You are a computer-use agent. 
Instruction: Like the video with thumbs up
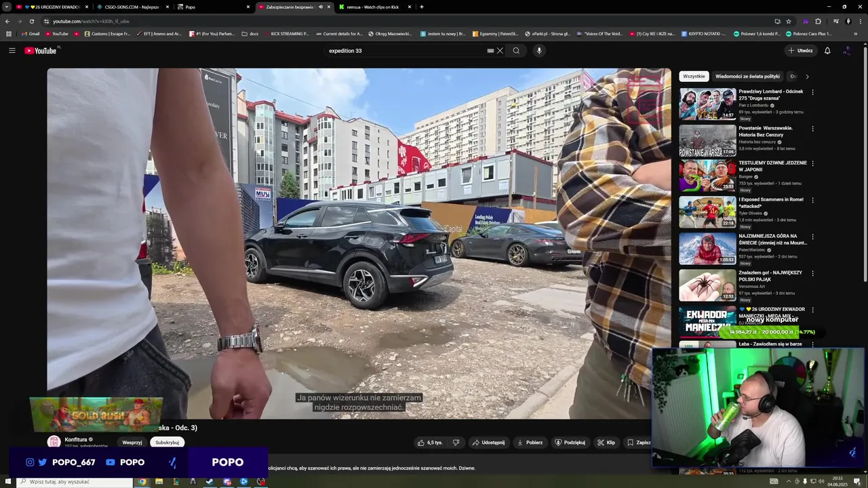(x=431, y=443)
